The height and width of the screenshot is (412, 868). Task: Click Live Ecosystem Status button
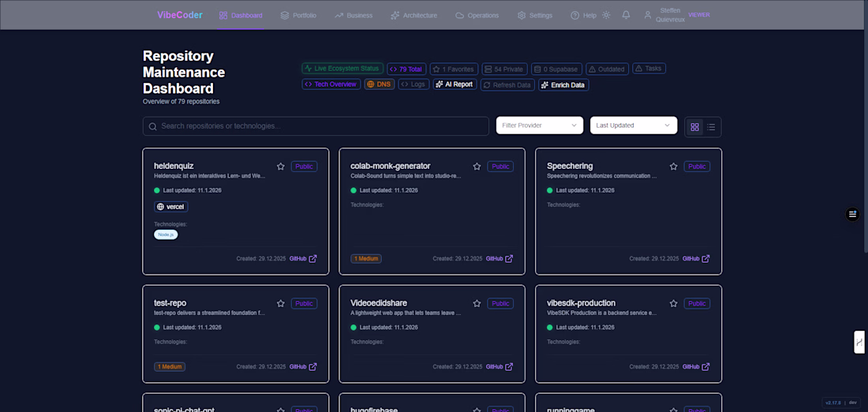tap(342, 69)
